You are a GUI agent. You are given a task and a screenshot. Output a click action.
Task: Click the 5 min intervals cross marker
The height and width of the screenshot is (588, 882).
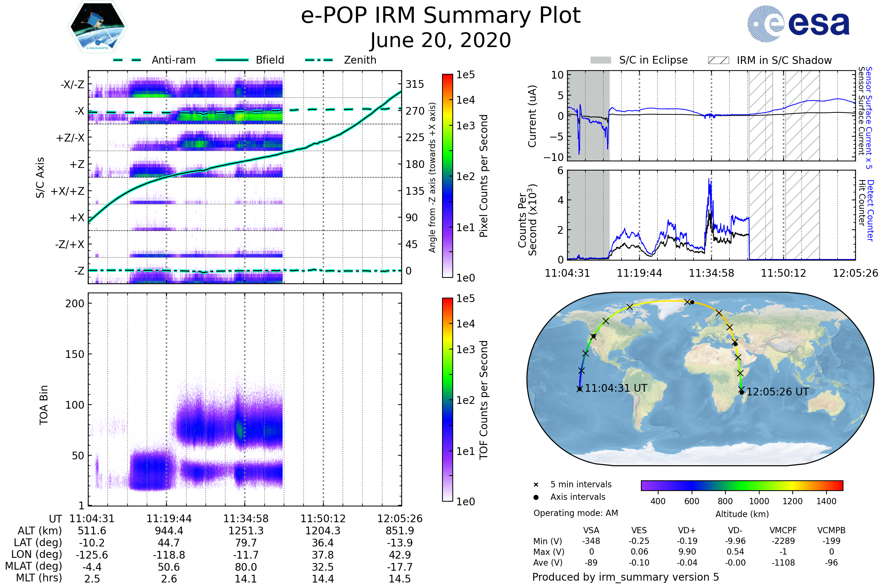coord(536,485)
